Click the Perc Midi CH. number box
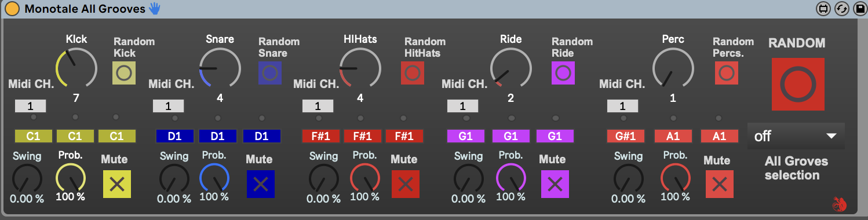 (622, 106)
